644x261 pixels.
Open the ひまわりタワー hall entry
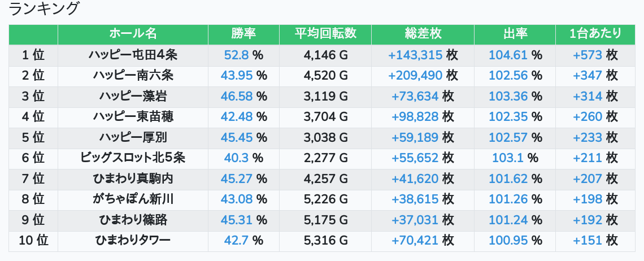click(133, 241)
